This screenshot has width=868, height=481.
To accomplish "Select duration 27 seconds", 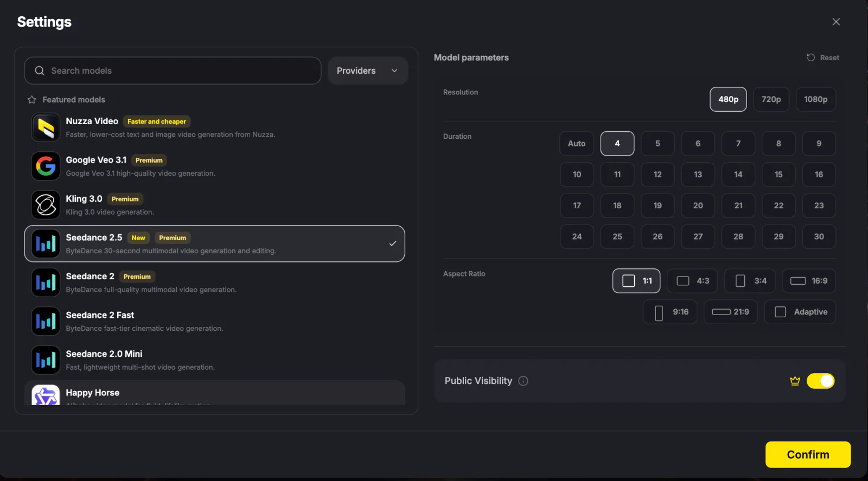I will pos(698,236).
